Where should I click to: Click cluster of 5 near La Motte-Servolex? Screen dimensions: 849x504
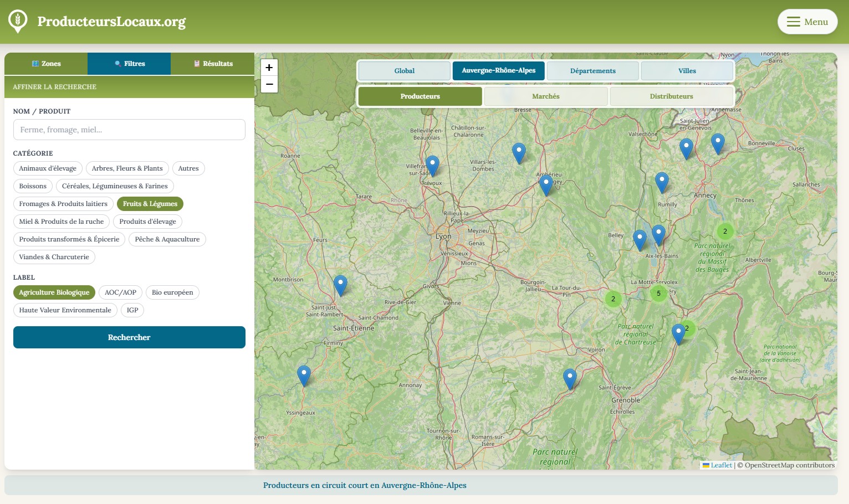[x=658, y=294]
